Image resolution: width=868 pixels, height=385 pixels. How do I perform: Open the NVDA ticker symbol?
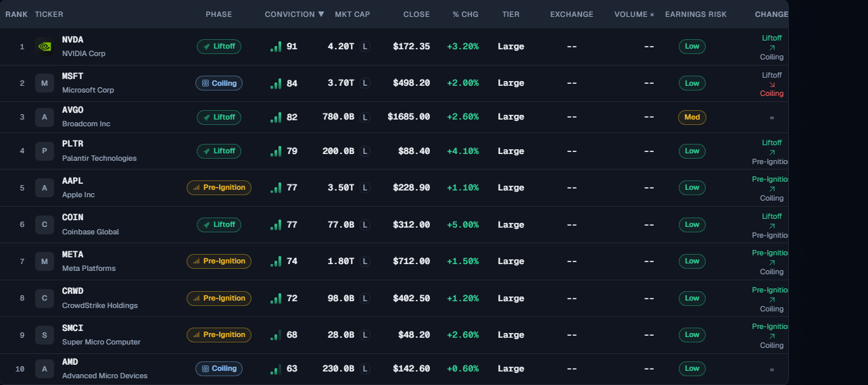click(73, 40)
